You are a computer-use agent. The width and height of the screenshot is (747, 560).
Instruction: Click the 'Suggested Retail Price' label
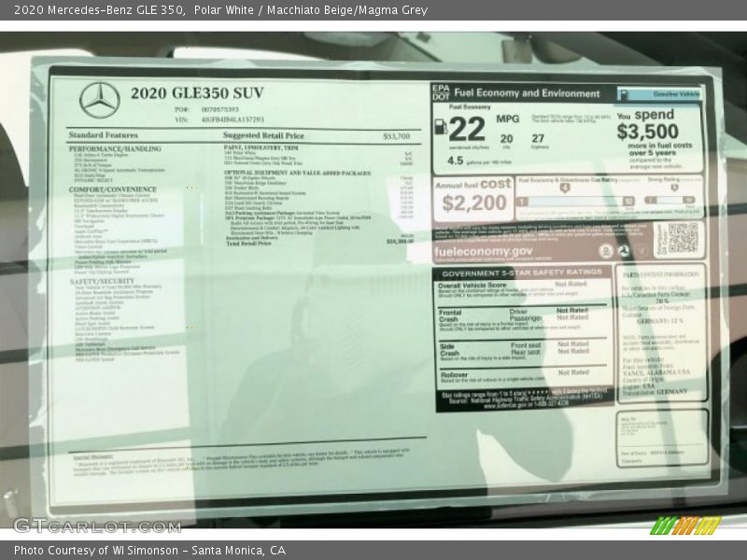click(x=263, y=135)
